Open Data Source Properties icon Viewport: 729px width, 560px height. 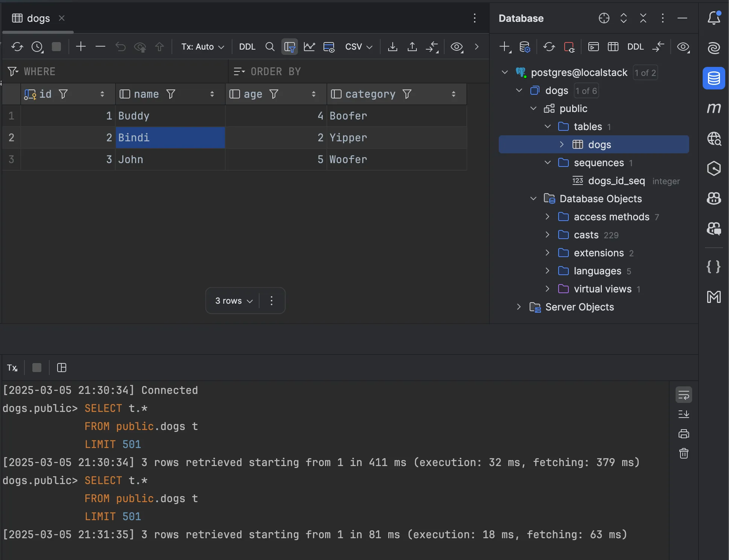coord(524,47)
